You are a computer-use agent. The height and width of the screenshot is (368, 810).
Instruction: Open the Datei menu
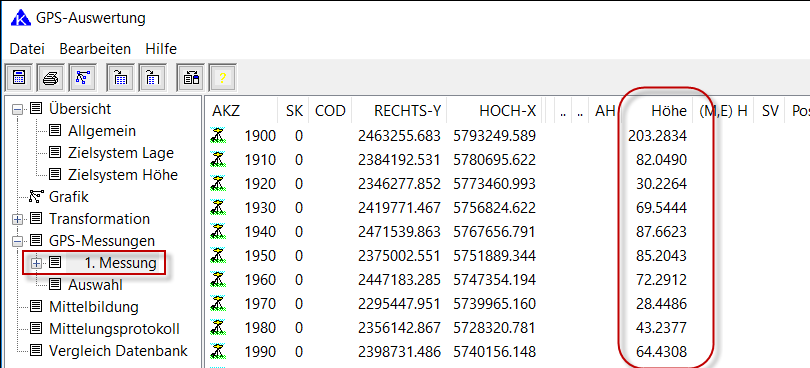[x=27, y=49]
